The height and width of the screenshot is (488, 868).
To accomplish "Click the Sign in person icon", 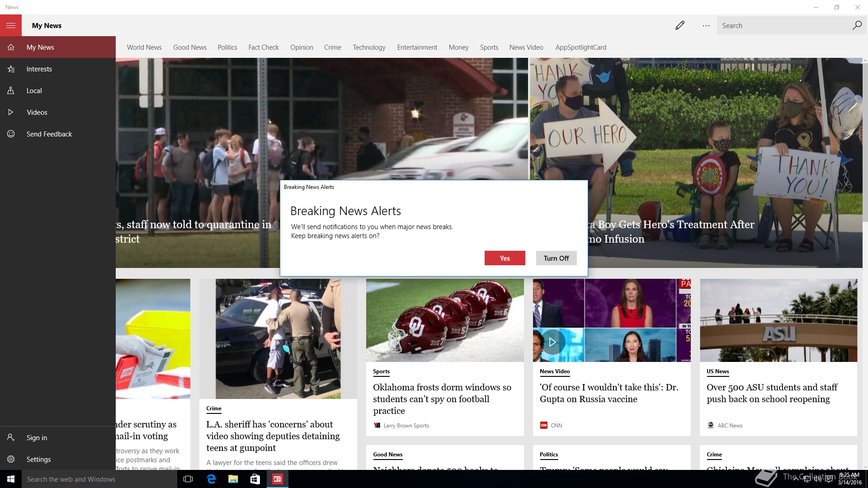I will coord(11,438).
